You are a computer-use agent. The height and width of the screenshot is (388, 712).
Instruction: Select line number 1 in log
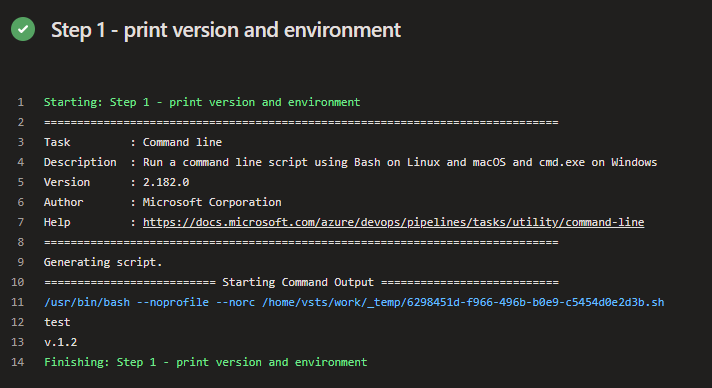pos(20,102)
